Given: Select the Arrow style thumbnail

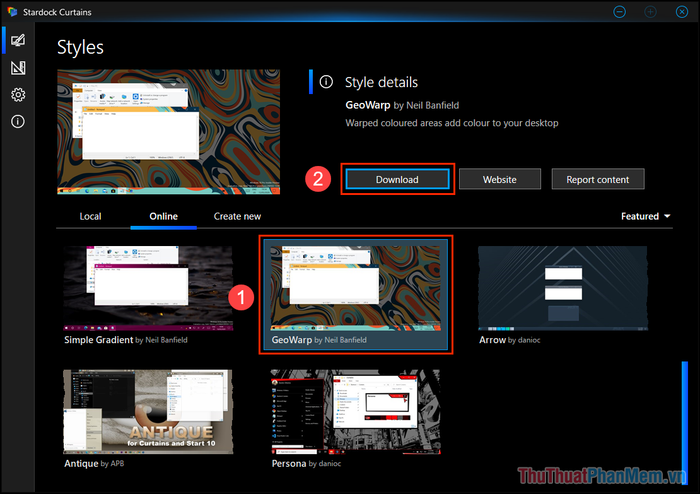Looking at the screenshot, I should pos(562,288).
